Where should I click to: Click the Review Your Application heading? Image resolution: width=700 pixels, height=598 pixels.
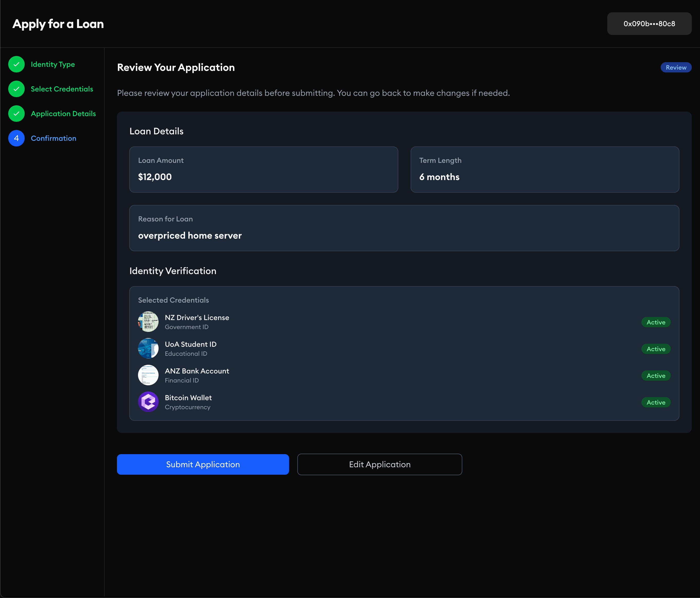click(x=176, y=68)
